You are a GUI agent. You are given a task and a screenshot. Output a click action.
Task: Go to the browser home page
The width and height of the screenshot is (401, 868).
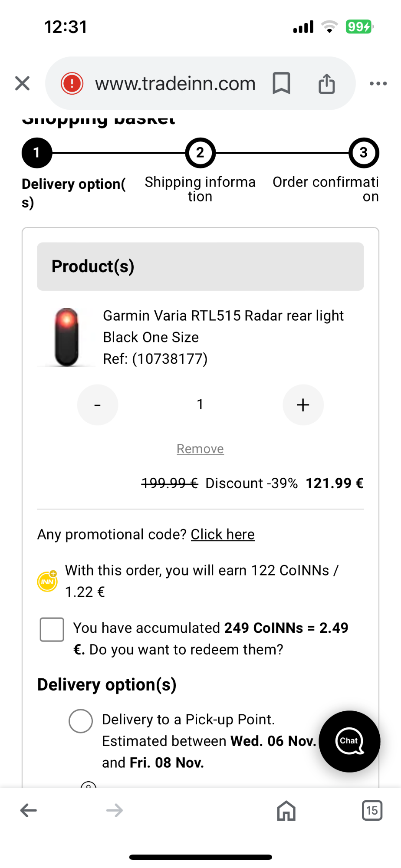[286, 810]
